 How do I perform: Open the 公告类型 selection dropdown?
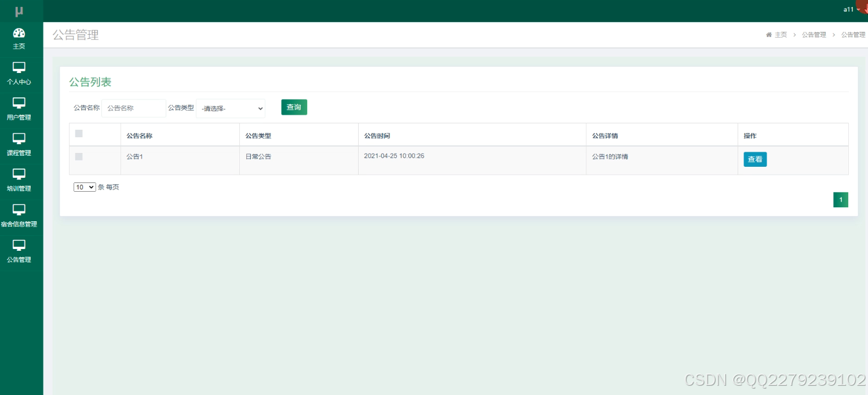tap(230, 108)
